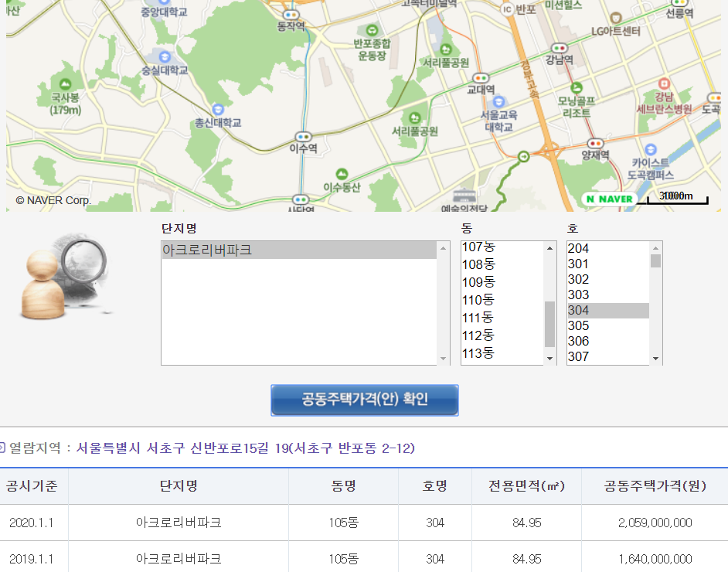Select 111동 in building list
The image size is (728, 572).
[x=502, y=318]
